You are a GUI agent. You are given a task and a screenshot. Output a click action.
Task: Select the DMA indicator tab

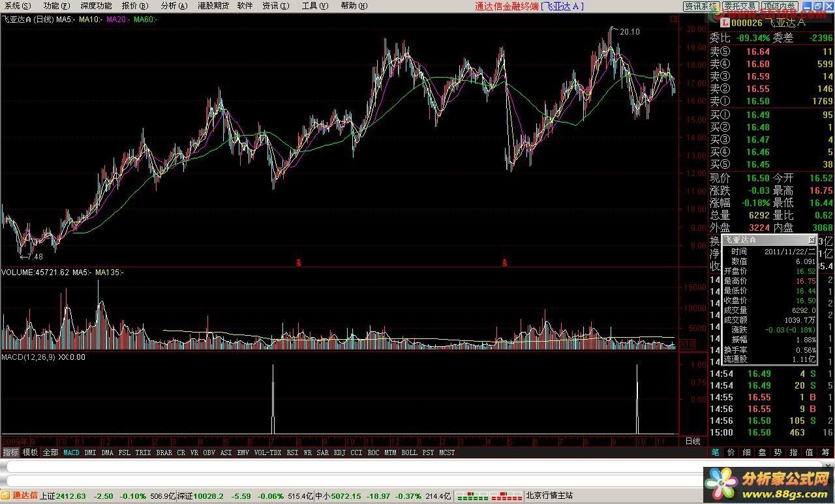[x=108, y=452]
